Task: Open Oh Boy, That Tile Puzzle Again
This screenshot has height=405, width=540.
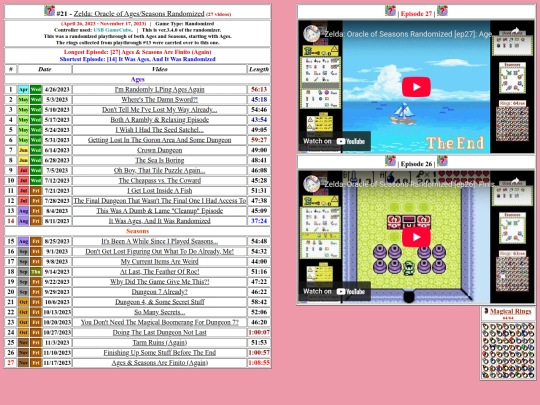Action: click(x=159, y=170)
